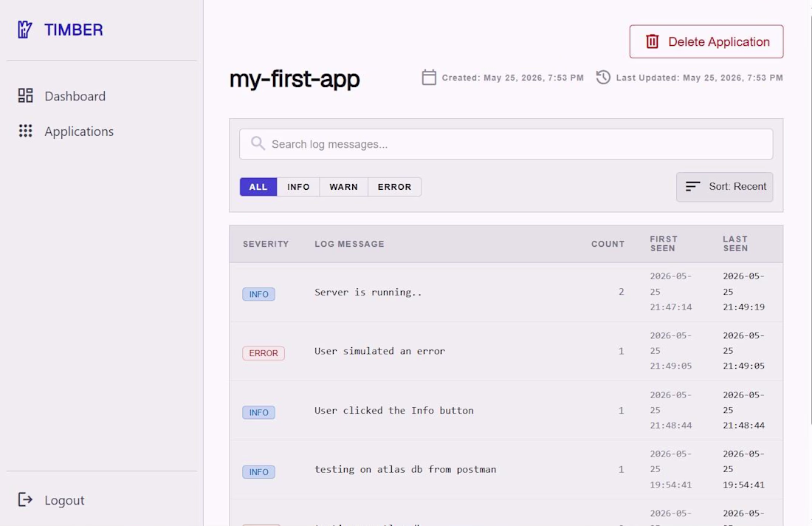This screenshot has height=526, width=812.
Task: Click INFO badge on atlas db postman row
Action: coord(259,472)
